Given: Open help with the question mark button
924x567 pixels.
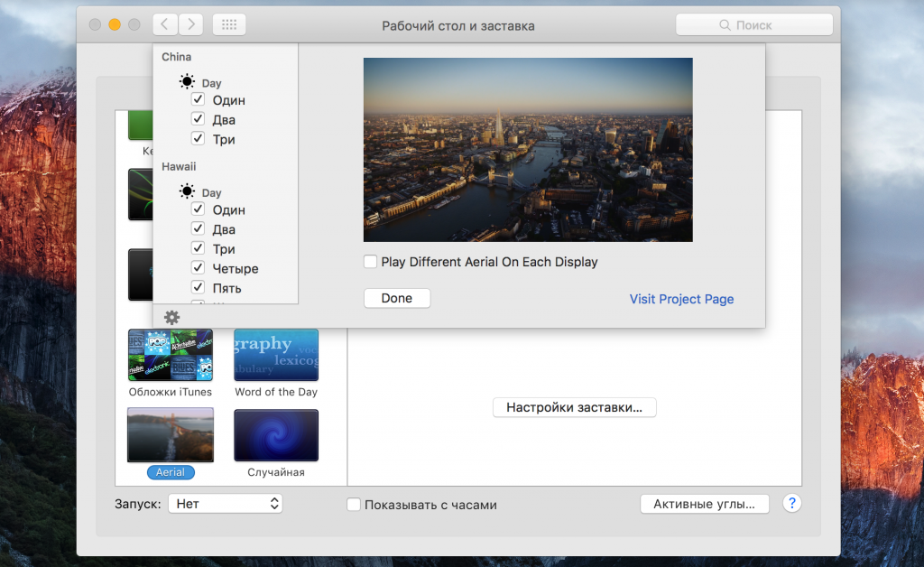Looking at the screenshot, I should pos(792,504).
